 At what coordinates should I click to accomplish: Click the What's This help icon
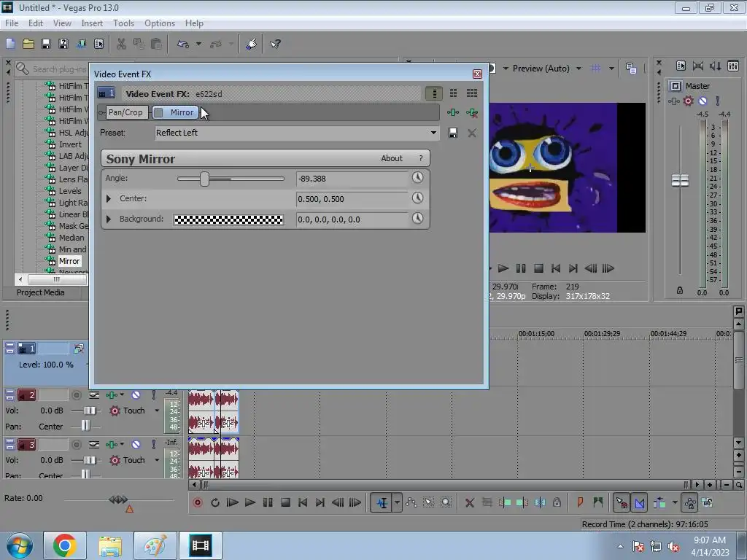coord(275,44)
